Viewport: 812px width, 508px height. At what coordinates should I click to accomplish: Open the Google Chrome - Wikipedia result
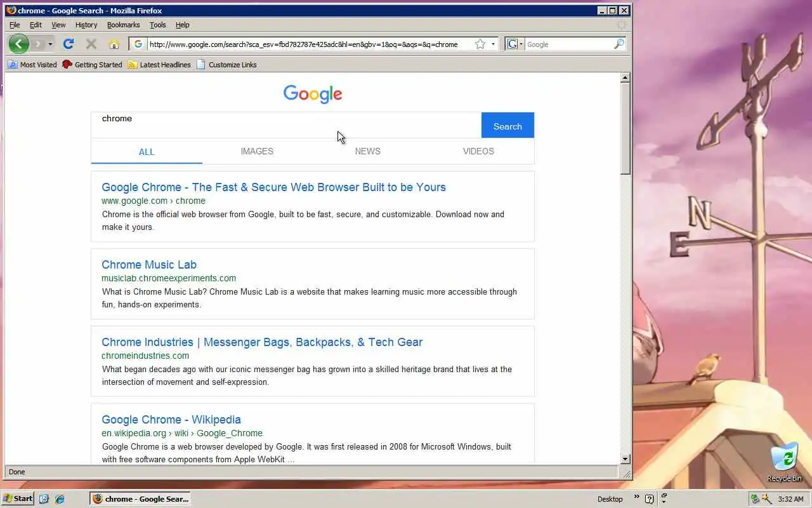click(171, 420)
